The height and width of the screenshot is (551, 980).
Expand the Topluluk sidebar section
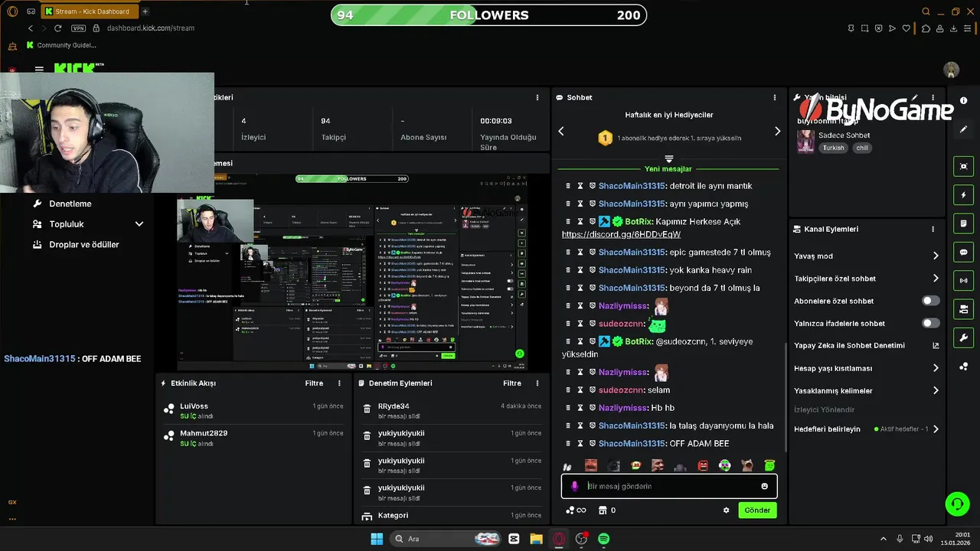[x=139, y=224]
